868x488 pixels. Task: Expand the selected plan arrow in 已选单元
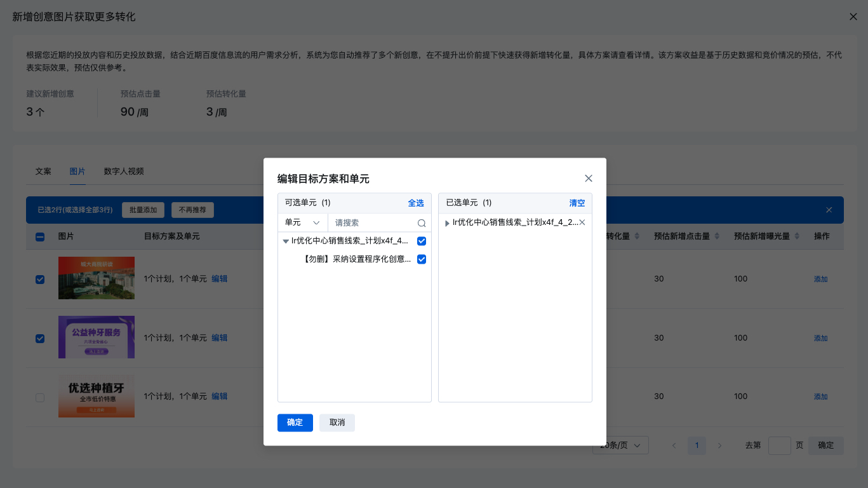click(x=447, y=223)
